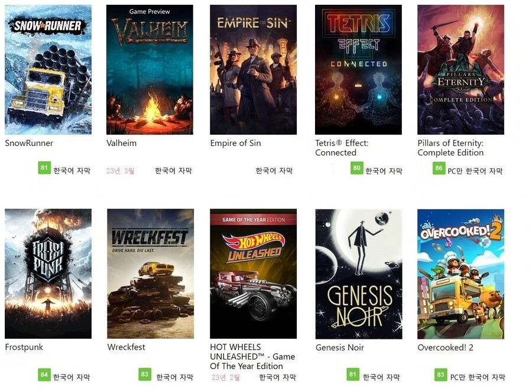Open the Valheim game cover
The image size is (532, 392).
pos(150,70)
